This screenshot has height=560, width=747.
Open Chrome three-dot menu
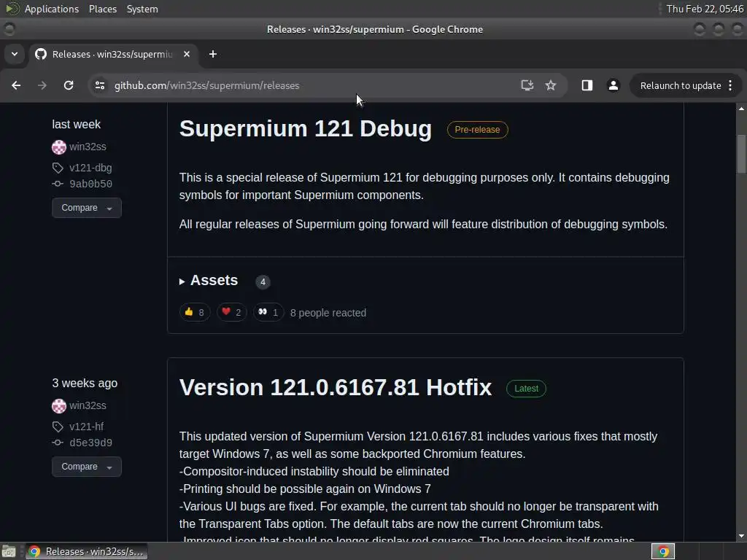(730, 85)
